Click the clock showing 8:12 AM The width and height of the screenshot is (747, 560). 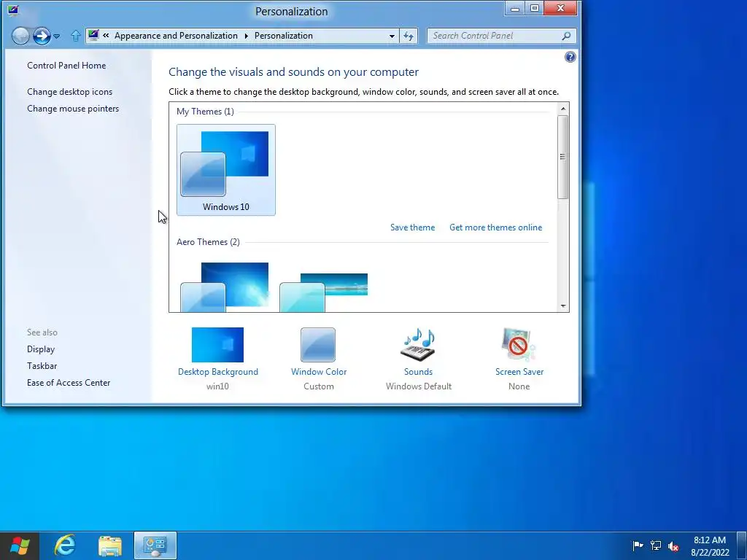(x=709, y=540)
